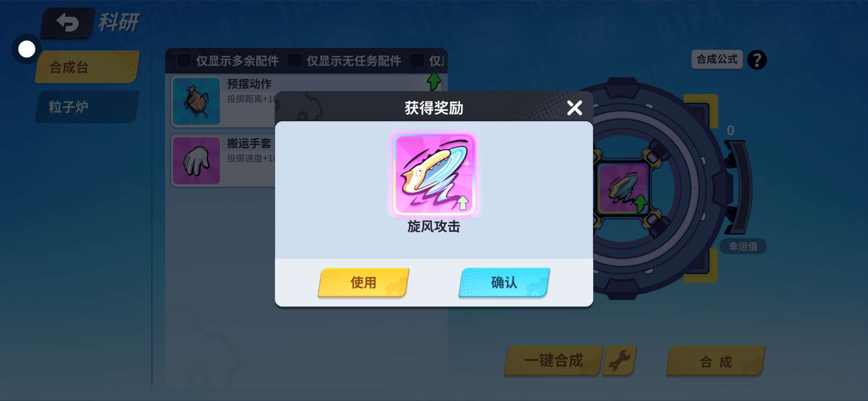Click the wrench settings icon beside 一键合成

click(x=619, y=360)
